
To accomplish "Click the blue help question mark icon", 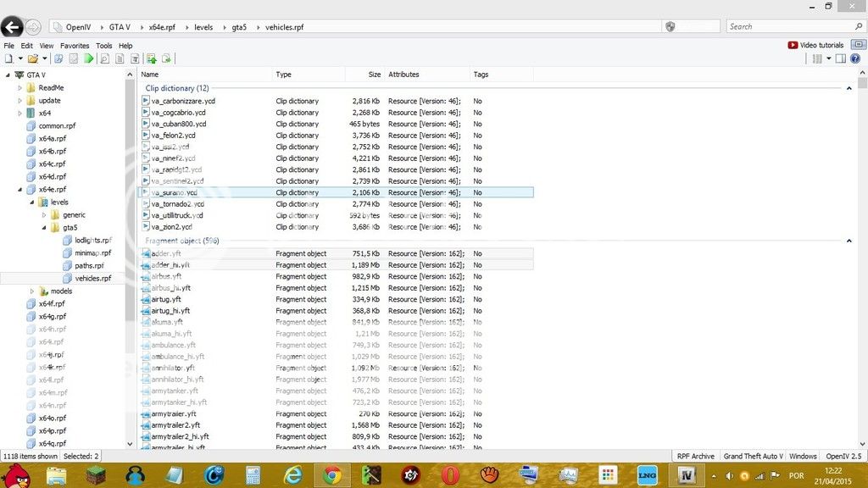I will pyautogui.click(x=856, y=58).
